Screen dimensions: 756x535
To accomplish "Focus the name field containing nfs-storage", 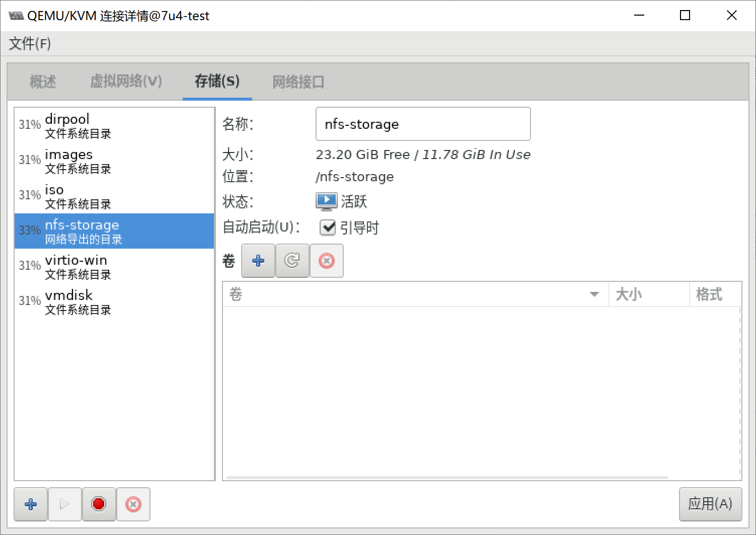I will [x=423, y=124].
